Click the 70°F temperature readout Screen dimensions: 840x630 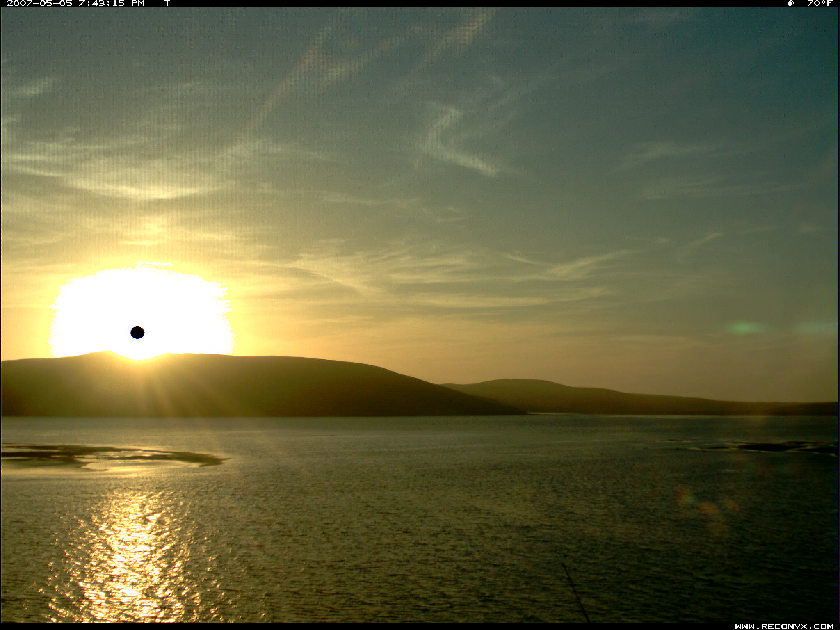pyautogui.click(x=819, y=3)
